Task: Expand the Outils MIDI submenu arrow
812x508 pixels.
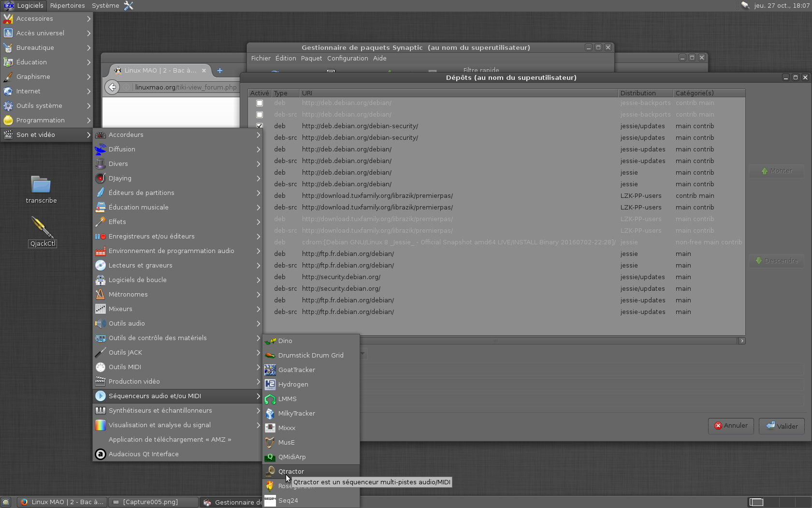Action: 258,367
